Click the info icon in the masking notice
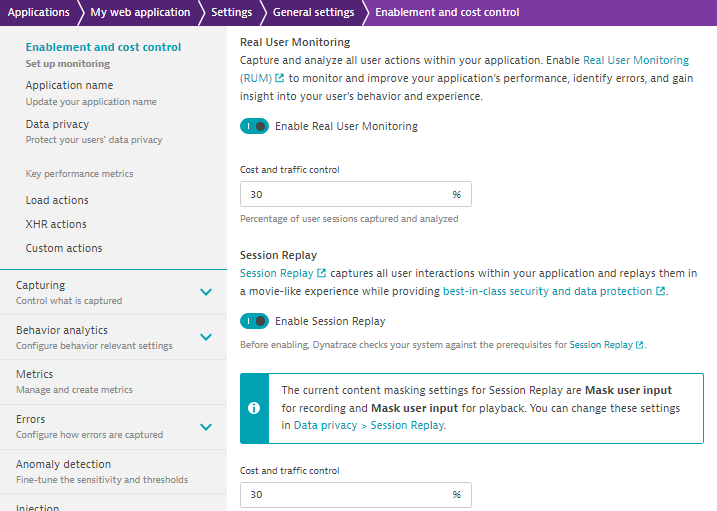 click(x=255, y=408)
